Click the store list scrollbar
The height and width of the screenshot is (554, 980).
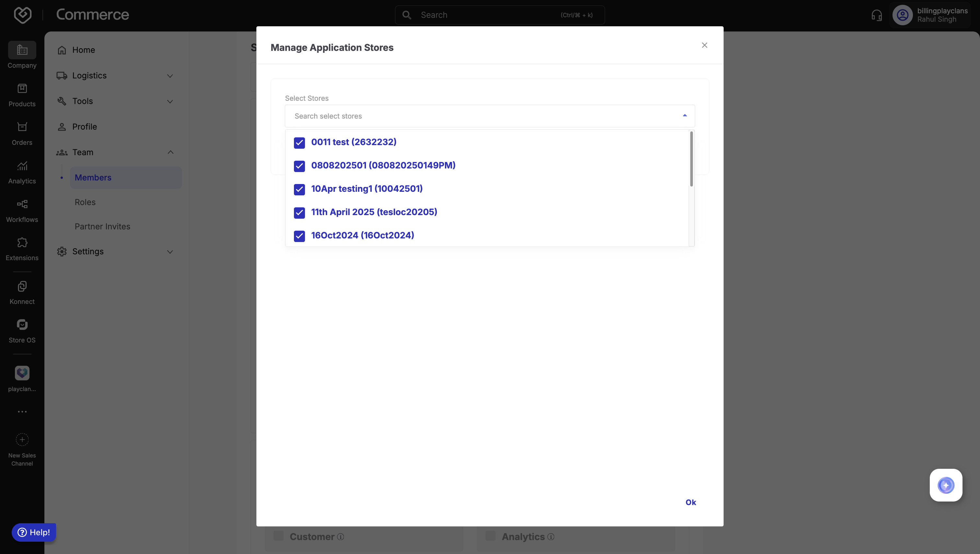691,159
